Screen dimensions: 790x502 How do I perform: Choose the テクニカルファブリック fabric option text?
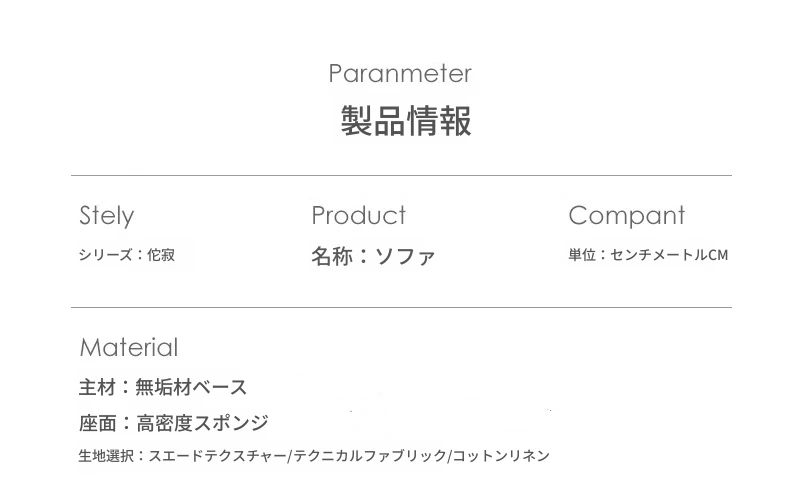(x=369, y=456)
